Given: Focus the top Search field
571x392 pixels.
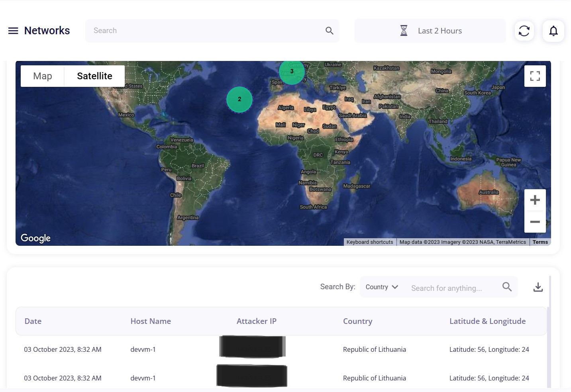Looking at the screenshot, I should (212, 31).
